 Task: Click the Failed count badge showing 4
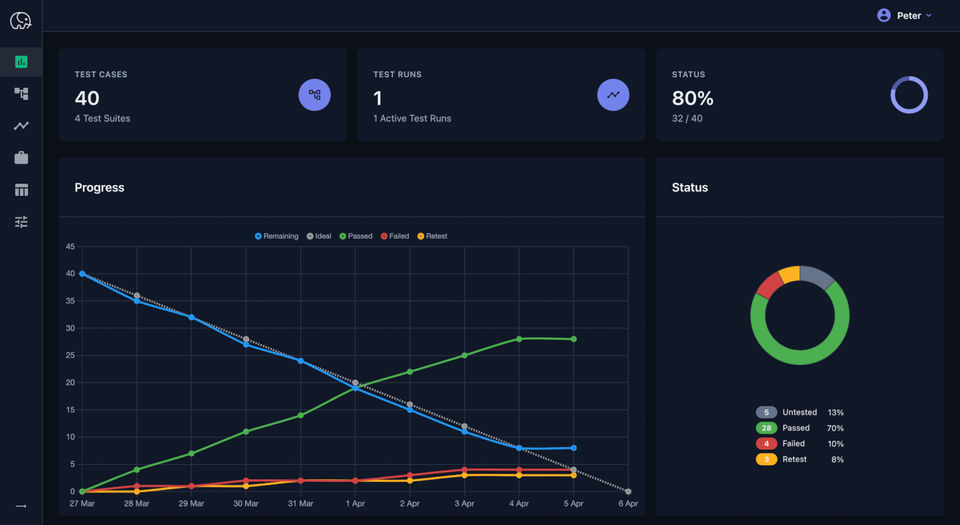[766, 444]
